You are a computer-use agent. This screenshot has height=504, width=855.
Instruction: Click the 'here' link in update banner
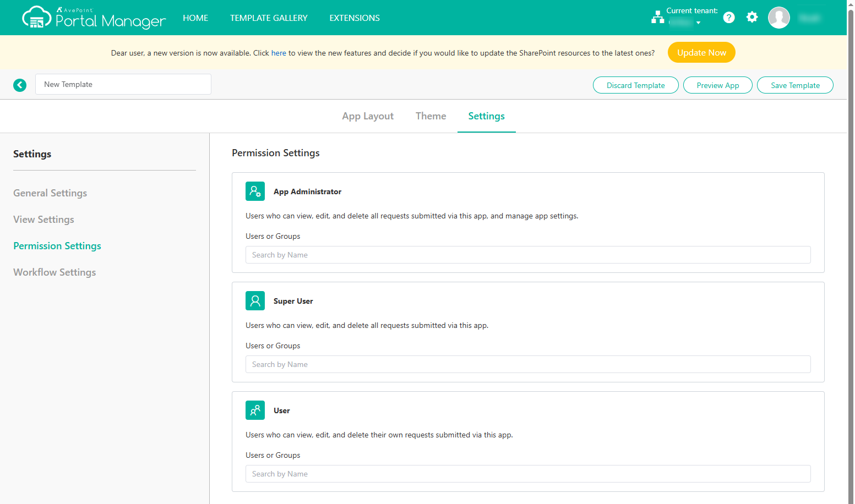point(279,53)
